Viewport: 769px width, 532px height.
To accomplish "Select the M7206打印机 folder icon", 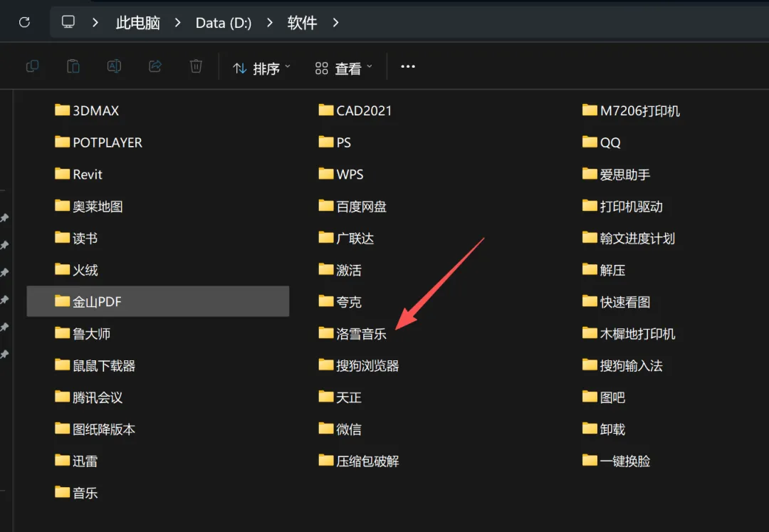I will 590,110.
